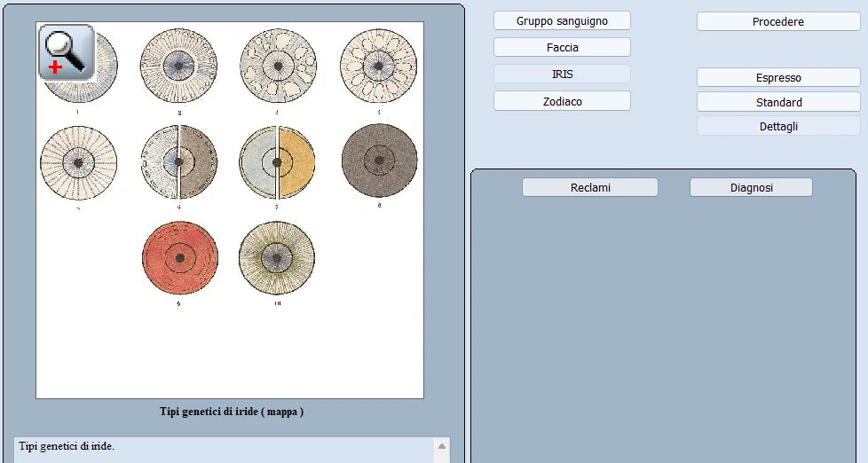Open the Reclami panel

click(590, 187)
